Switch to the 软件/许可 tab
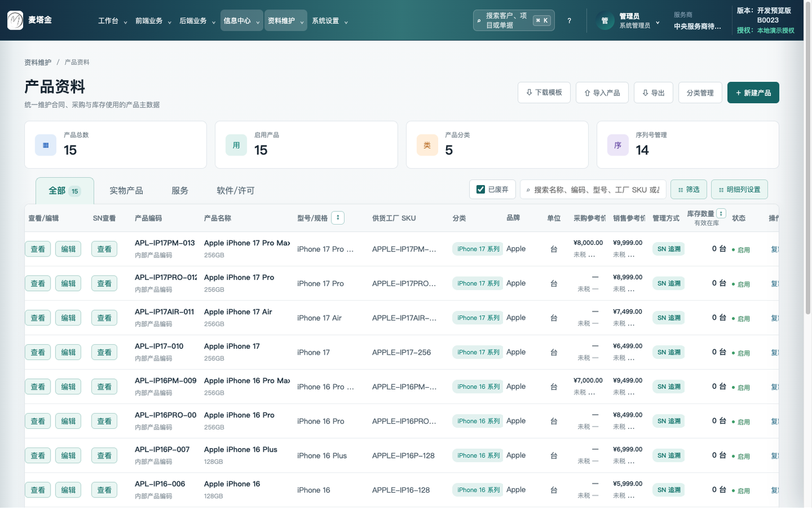Image resolution: width=812 pixels, height=509 pixels. tap(235, 190)
